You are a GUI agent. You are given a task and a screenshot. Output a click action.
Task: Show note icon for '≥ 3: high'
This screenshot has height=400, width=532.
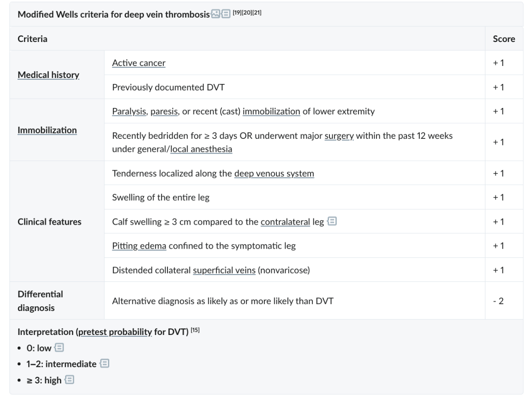click(69, 380)
